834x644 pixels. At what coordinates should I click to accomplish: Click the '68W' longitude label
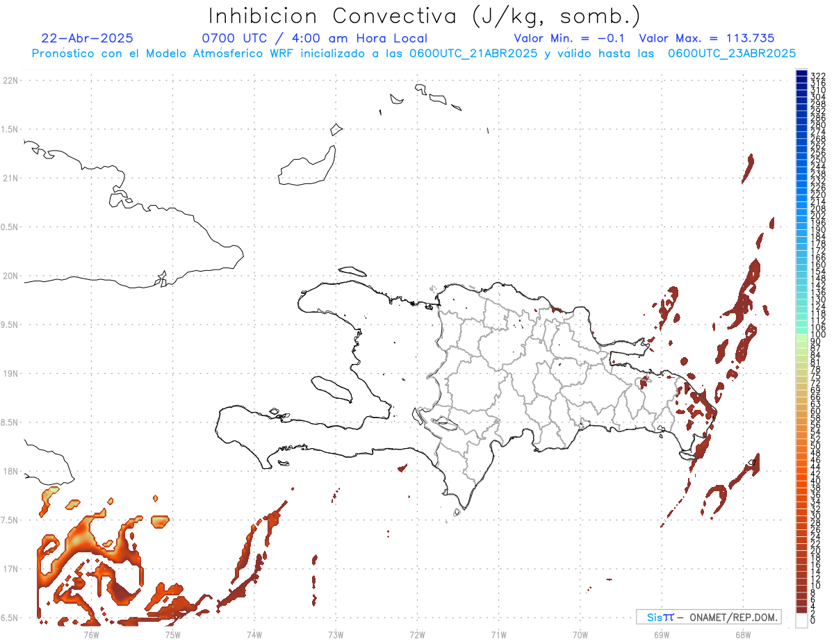743,634
